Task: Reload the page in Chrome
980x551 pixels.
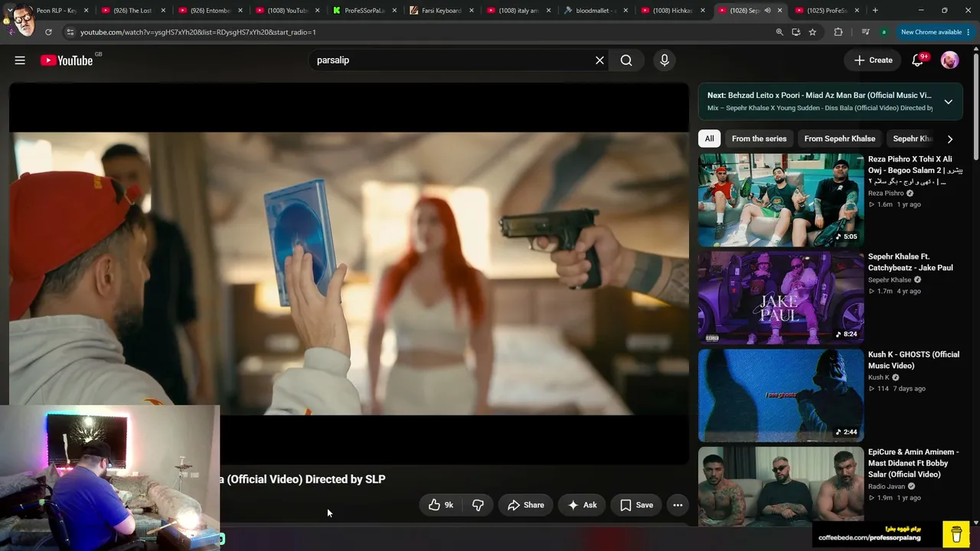Action: point(48,32)
